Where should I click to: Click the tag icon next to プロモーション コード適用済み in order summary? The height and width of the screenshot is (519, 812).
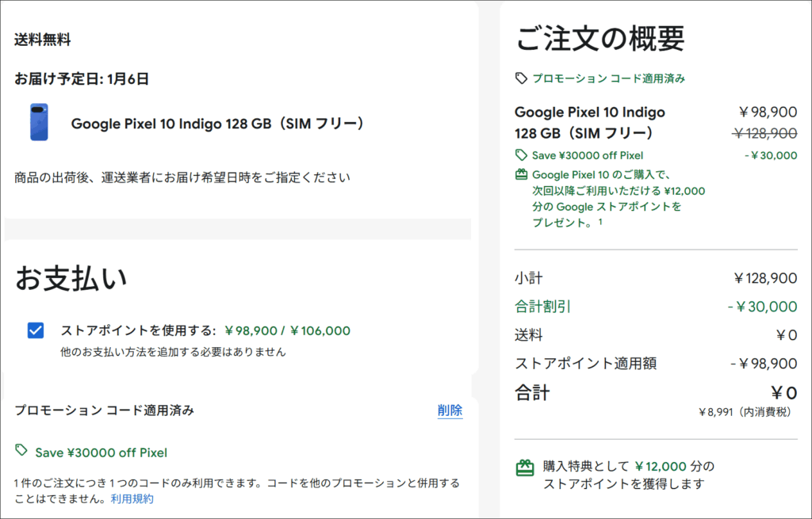(521, 78)
